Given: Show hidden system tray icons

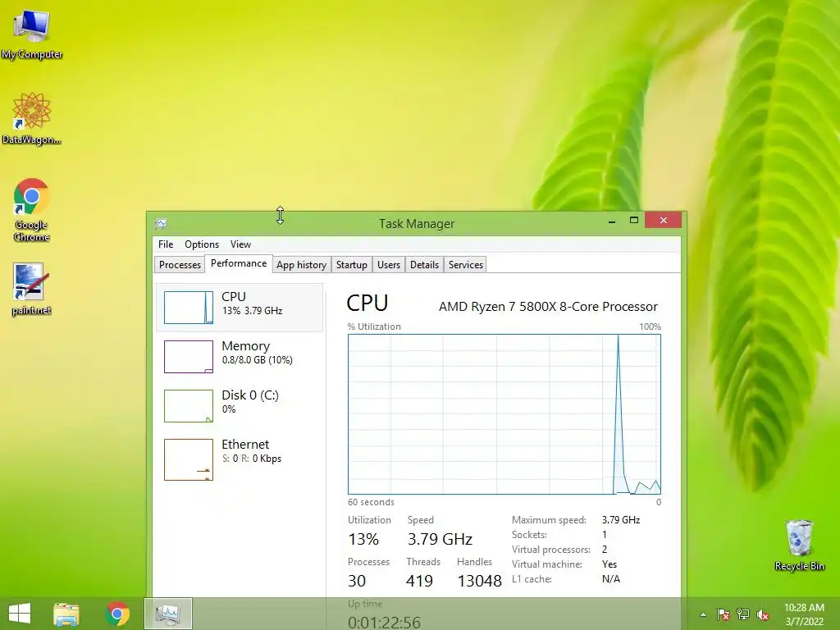Looking at the screenshot, I should tap(703, 614).
